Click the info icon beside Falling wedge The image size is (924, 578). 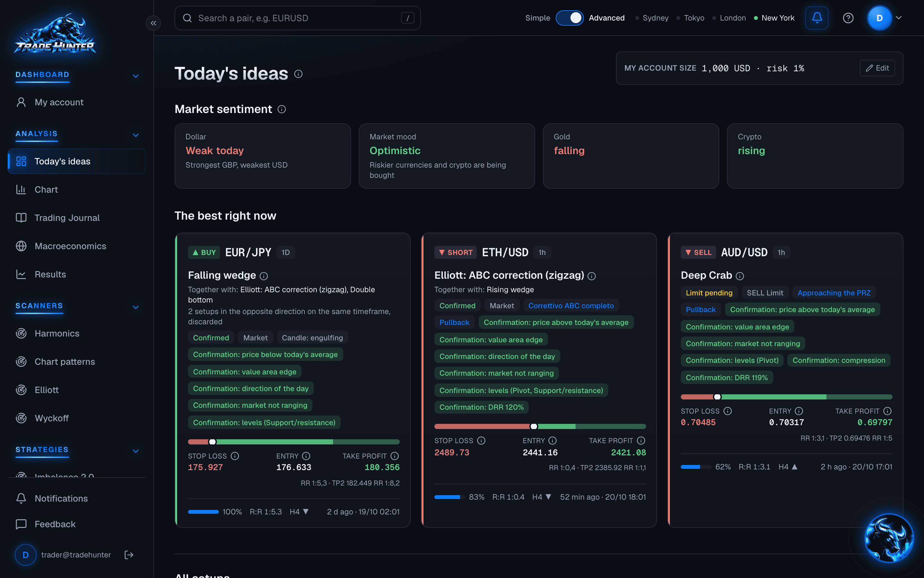(x=264, y=276)
